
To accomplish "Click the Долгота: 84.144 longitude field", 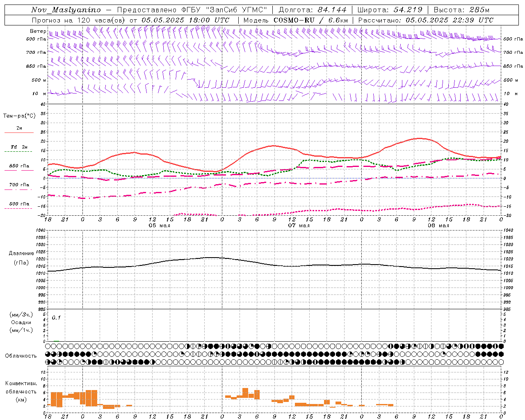I will (x=312, y=10).
